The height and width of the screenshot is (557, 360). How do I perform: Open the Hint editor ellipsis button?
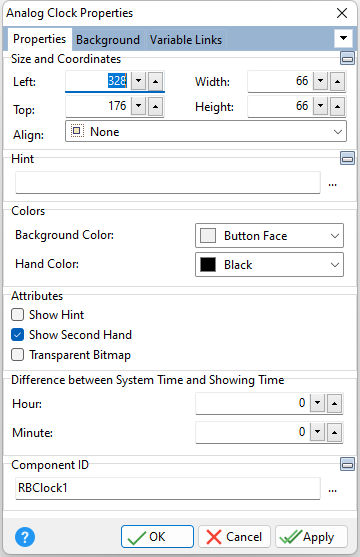(x=332, y=184)
